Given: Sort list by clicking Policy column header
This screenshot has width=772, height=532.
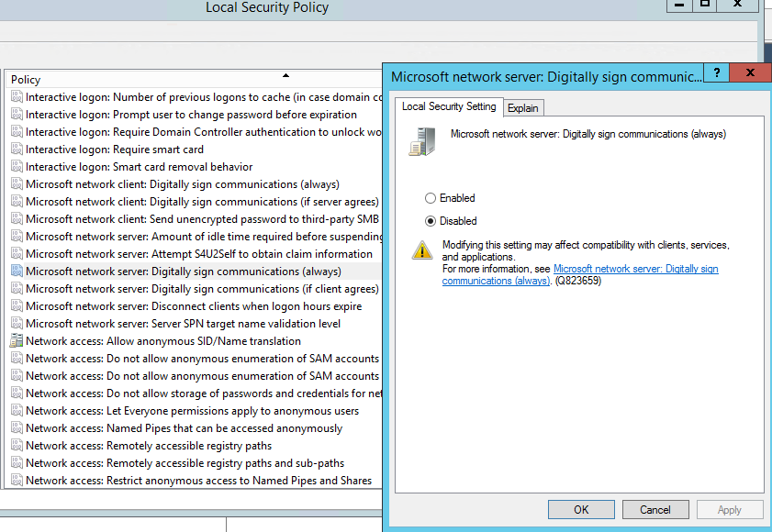Looking at the screenshot, I should coord(184,80).
